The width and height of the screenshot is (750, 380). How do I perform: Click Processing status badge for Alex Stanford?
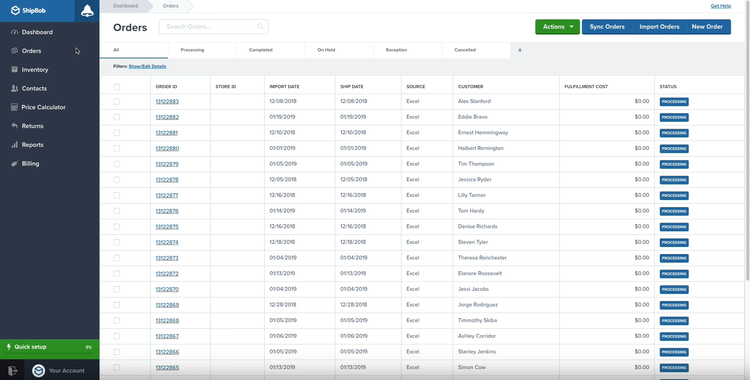click(x=674, y=101)
